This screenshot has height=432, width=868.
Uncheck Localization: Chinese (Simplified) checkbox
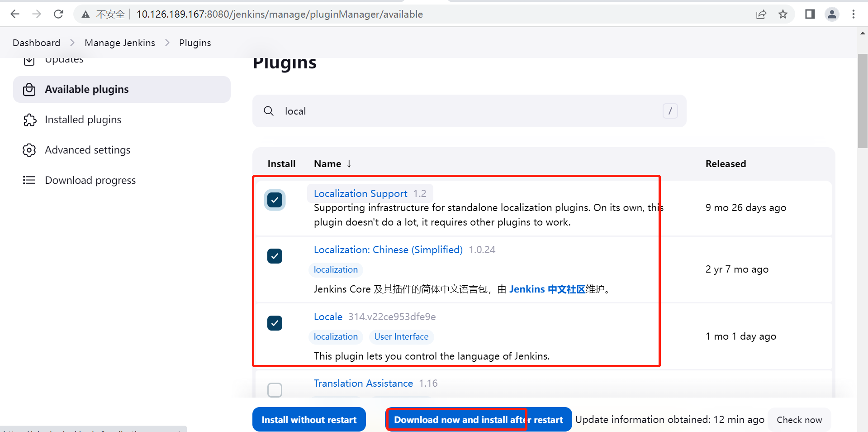275,256
